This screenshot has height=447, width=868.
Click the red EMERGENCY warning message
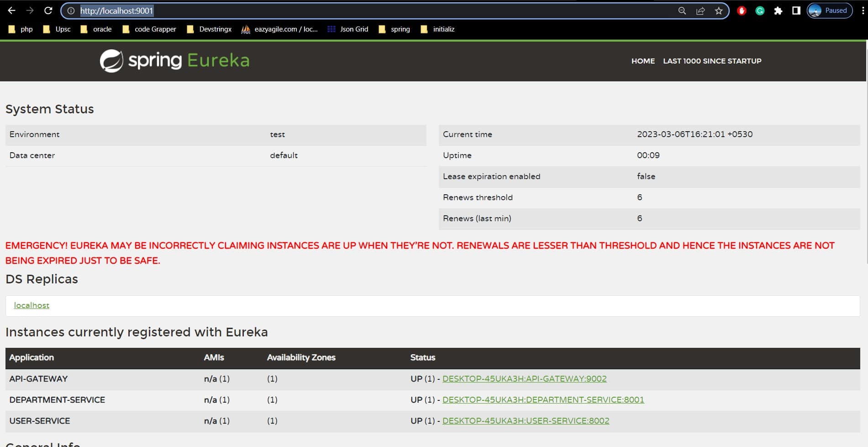tap(420, 253)
